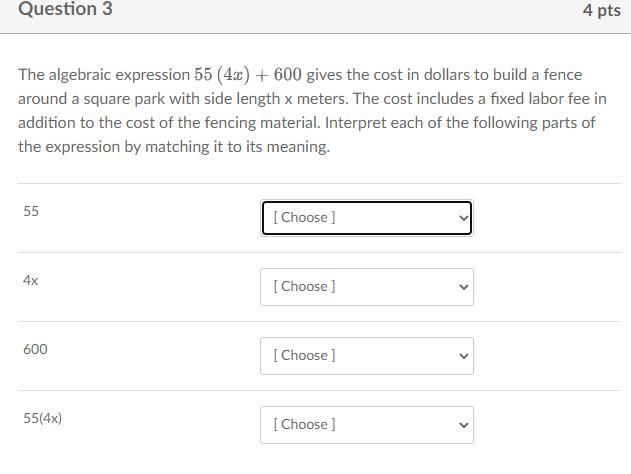Click the chevron arrow on the 55(4x) dropdown
Viewport: 631px width, 474px height.
pyautogui.click(x=463, y=425)
